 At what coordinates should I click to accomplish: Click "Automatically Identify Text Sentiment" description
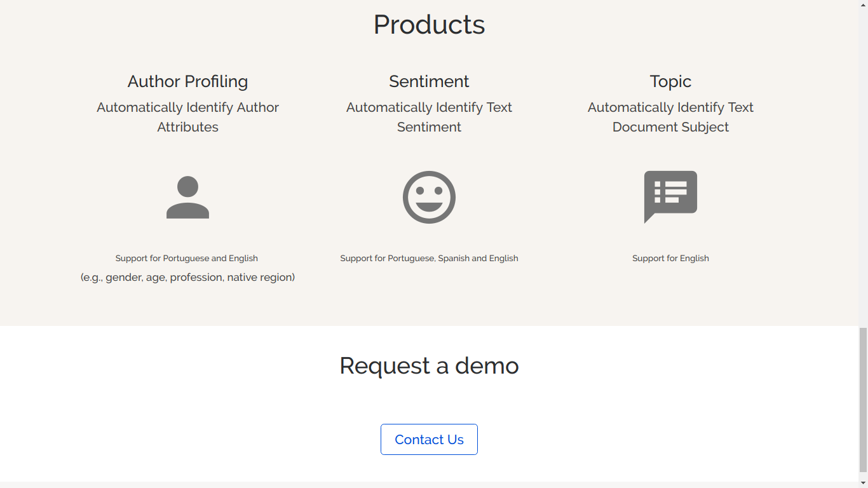[429, 117]
